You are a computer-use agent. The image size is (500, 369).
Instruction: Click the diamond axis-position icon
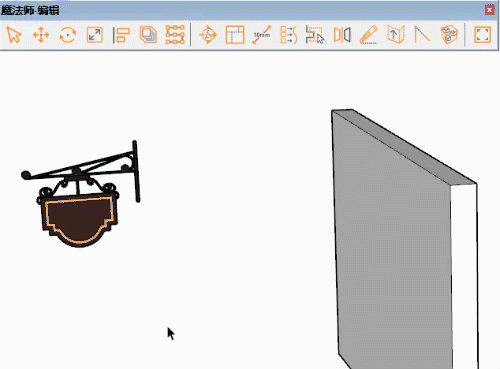[x=208, y=35]
